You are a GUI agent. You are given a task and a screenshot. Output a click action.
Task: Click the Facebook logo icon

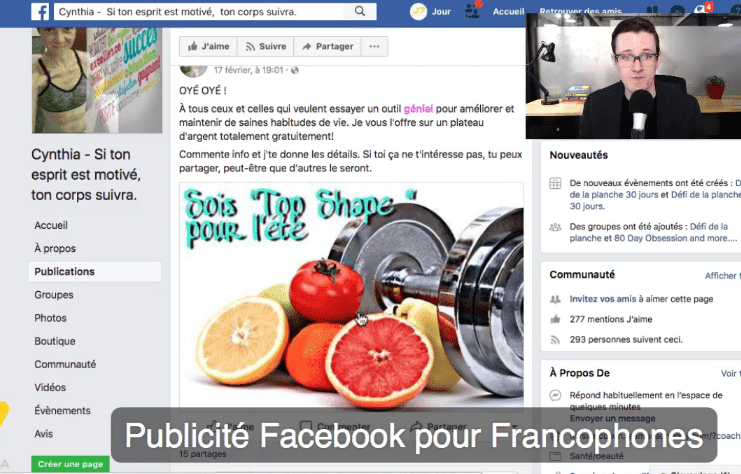(40, 11)
